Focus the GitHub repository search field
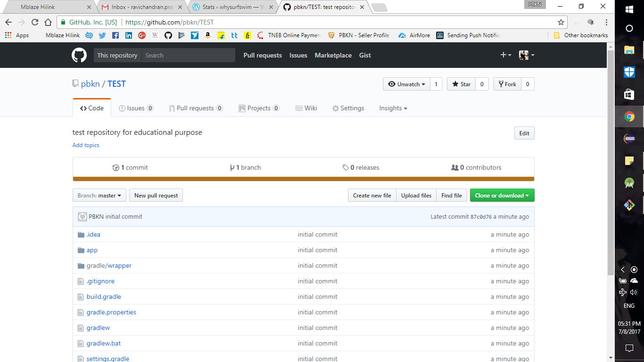This screenshot has height=362, width=644. tap(188, 55)
